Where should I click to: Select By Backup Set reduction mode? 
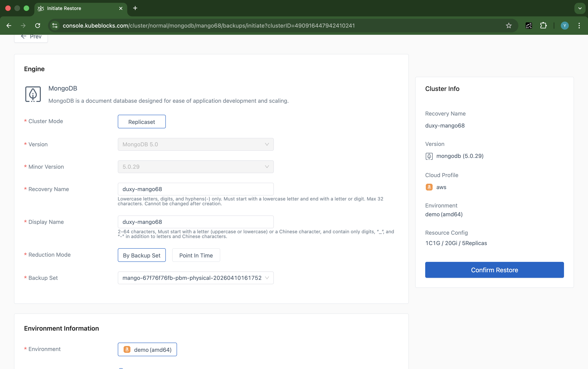click(142, 255)
